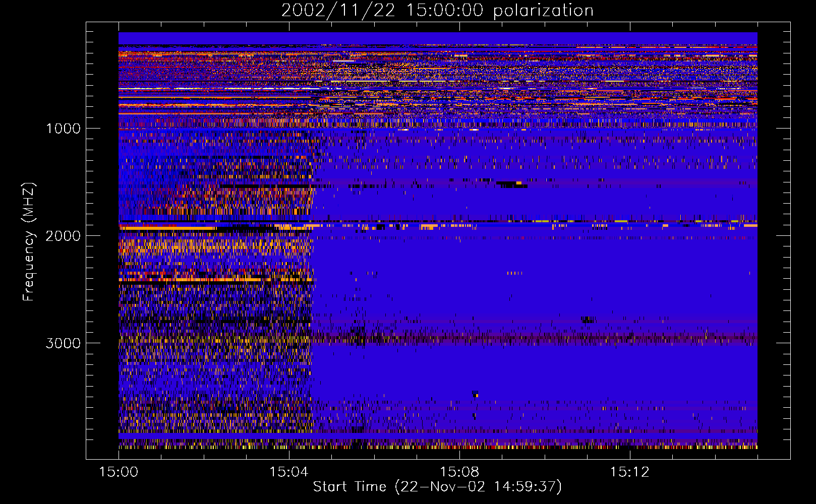Click the 3000 frequency tick label
Image resolution: width=816 pixels, height=504 pixels.
[x=63, y=343]
